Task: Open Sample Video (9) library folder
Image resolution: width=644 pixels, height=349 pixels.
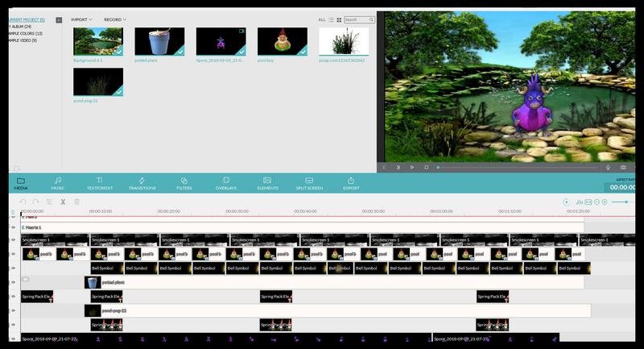Action: tap(23, 40)
